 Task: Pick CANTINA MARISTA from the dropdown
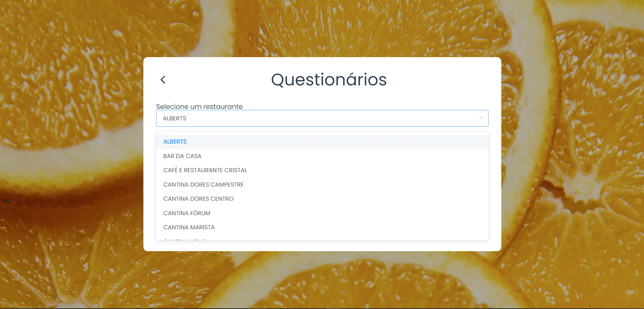(x=322, y=227)
